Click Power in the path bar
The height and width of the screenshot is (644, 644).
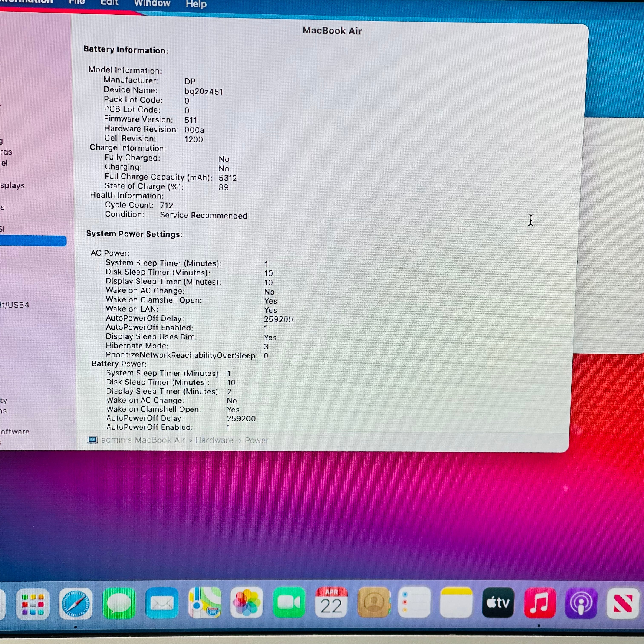pos(257,440)
